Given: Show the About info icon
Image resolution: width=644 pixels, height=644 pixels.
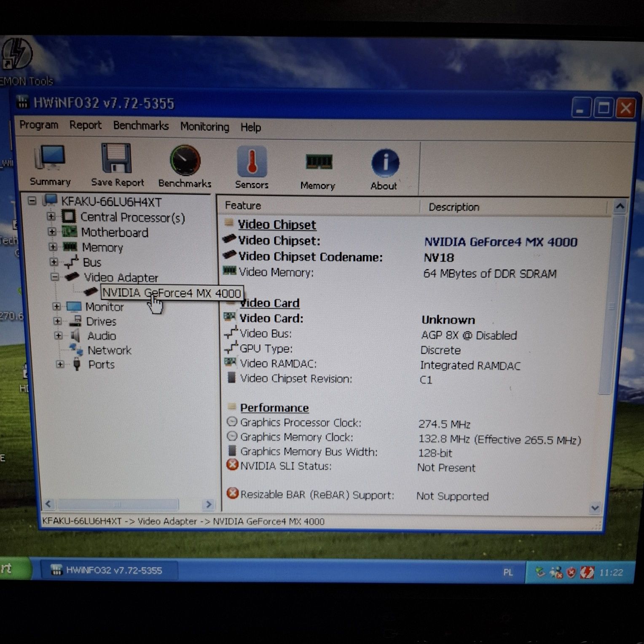Looking at the screenshot, I should point(385,162).
